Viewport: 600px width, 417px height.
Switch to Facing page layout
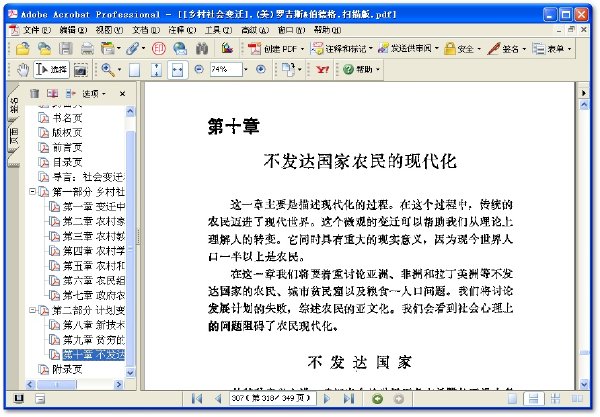pyautogui.click(x=577, y=399)
